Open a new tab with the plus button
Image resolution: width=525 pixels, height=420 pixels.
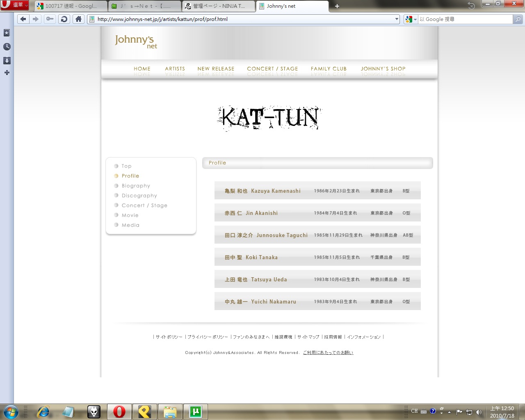[x=337, y=6]
